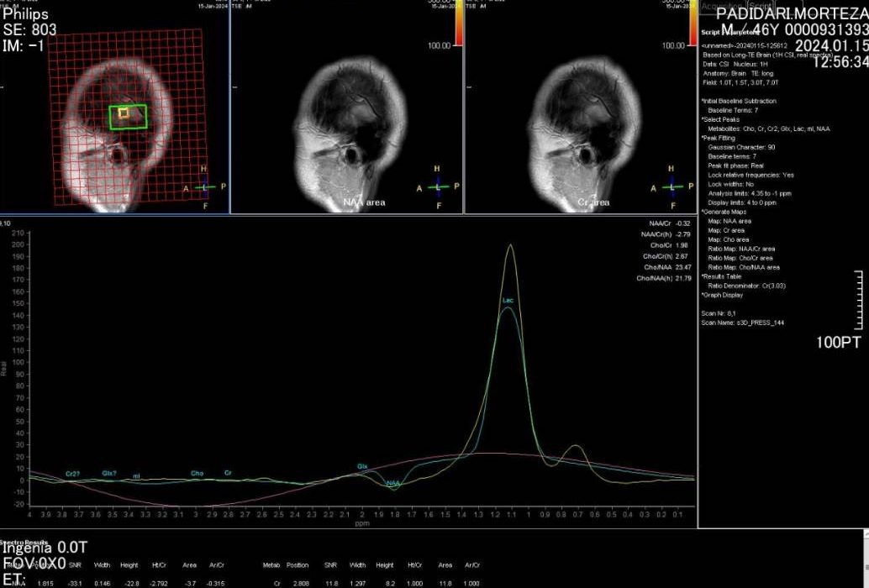
Task: Expand the Initial Baseline Subtraction section
Action: 739,101
